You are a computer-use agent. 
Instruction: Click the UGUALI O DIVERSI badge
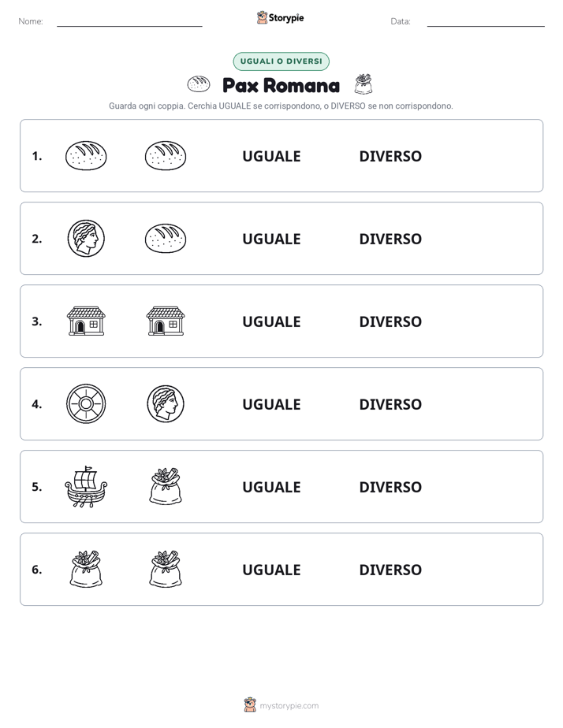click(281, 61)
